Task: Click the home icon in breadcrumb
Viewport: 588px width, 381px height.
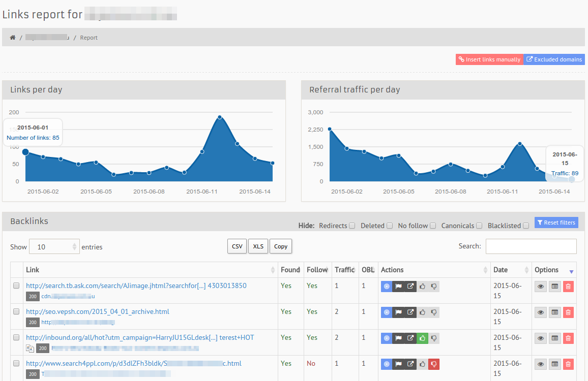Action: click(x=13, y=38)
